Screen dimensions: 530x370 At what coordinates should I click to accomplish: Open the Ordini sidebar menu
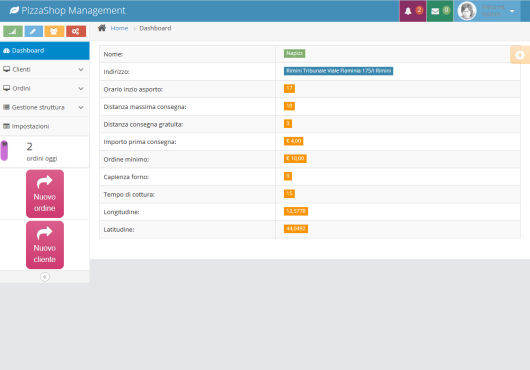click(45, 88)
